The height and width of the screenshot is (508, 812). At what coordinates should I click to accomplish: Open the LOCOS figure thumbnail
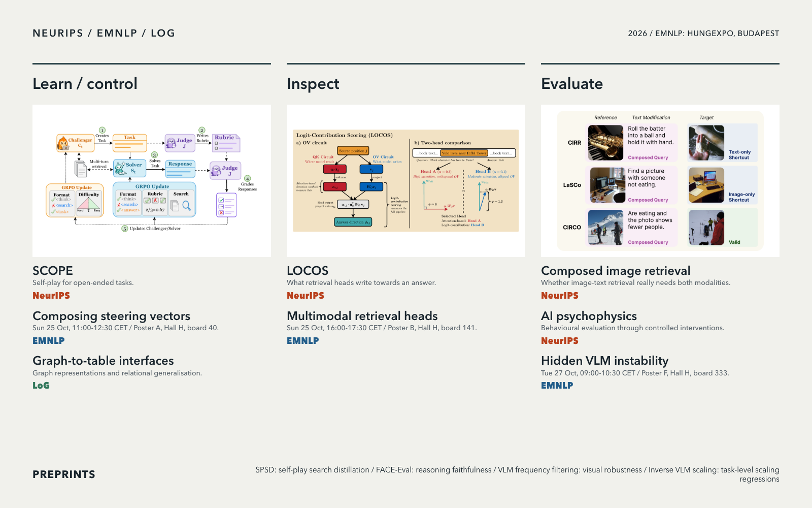pyautogui.click(x=406, y=181)
